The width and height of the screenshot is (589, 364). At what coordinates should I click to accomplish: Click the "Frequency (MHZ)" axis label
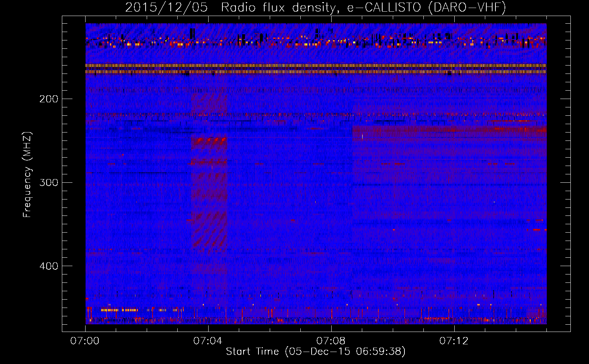point(27,175)
